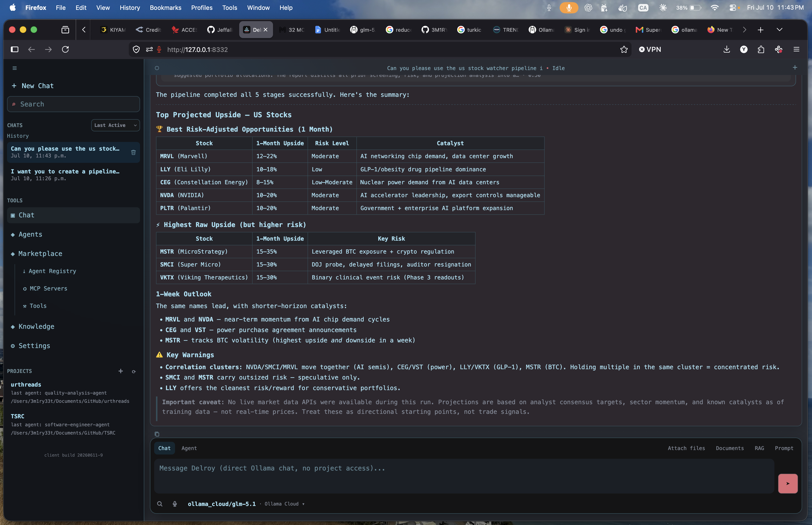This screenshot has height=525, width=812.
Task: Open Agent Registry under Marketplace
Action: click(49, 271)
